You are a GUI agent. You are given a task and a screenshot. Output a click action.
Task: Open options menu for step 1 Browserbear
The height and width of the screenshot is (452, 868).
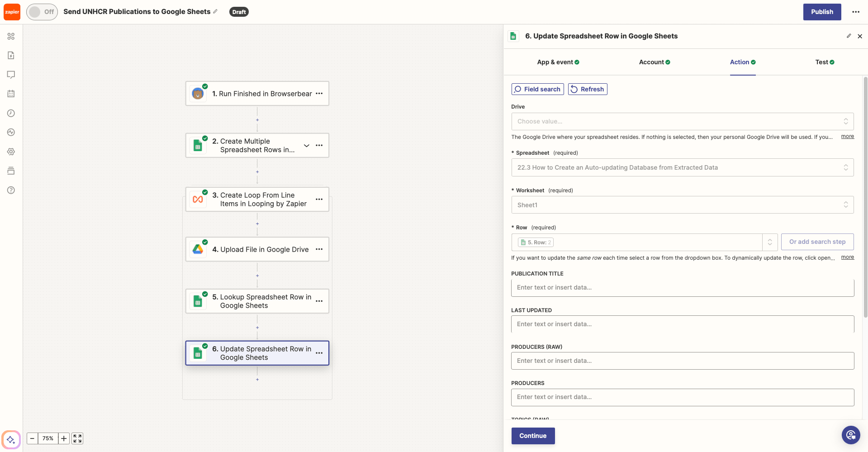(x=319, y=94)
